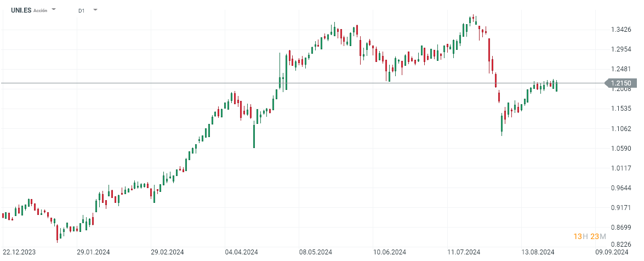Screen dimensions: 644x261
Task: Open the dropdown arrow beside Acción
Action: point(54,9)
